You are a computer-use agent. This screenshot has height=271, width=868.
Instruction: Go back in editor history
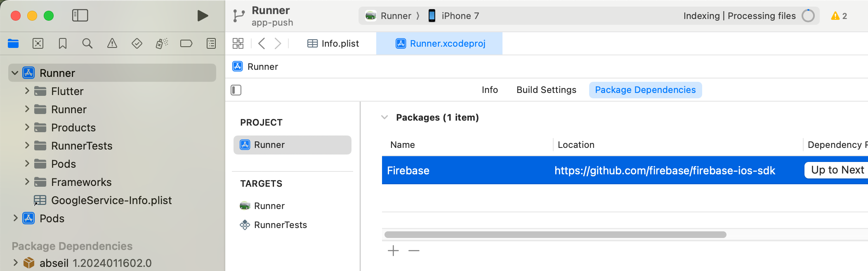[262, 43]
